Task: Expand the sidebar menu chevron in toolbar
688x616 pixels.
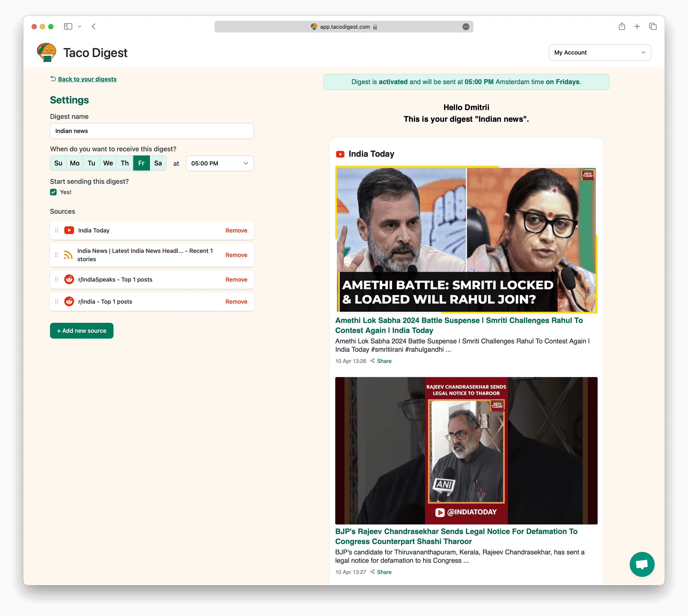Action: click(x=80, y=26)
